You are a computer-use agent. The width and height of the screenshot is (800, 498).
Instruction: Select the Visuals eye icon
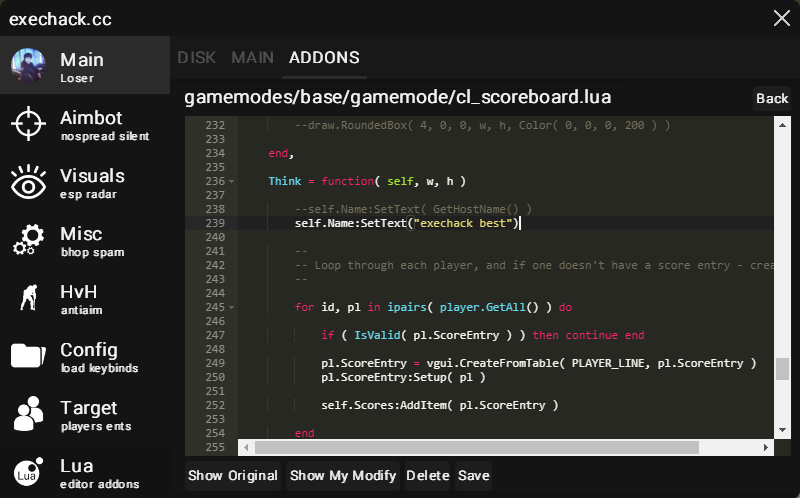tap(28, 183)
